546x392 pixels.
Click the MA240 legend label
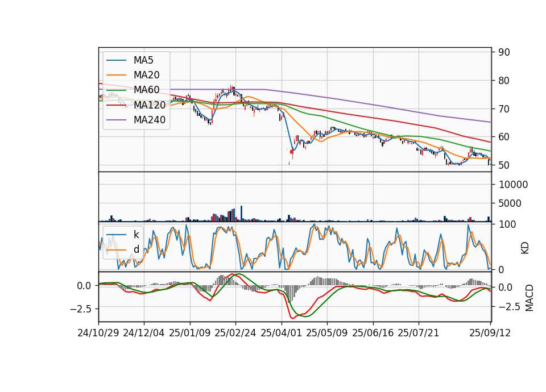(x=150, y=120)
